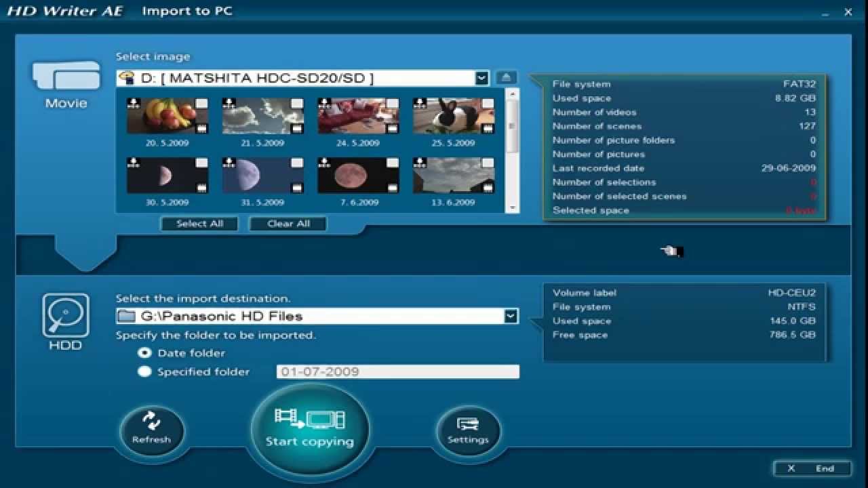Click the fruit thumbnail dated 20.5.2009
The width and height of the screenshot is (868, 488).
[167, 116]
